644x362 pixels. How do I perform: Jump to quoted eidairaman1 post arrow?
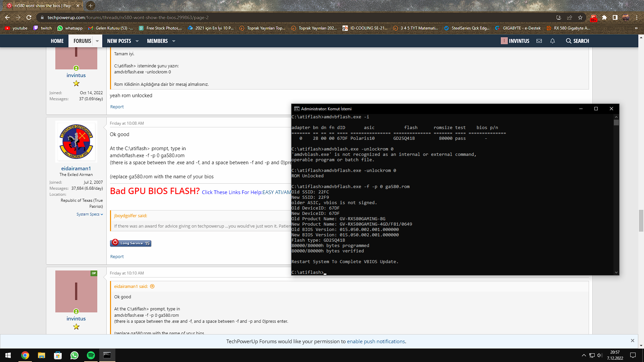pyautogui.click(x=152, y=286)
